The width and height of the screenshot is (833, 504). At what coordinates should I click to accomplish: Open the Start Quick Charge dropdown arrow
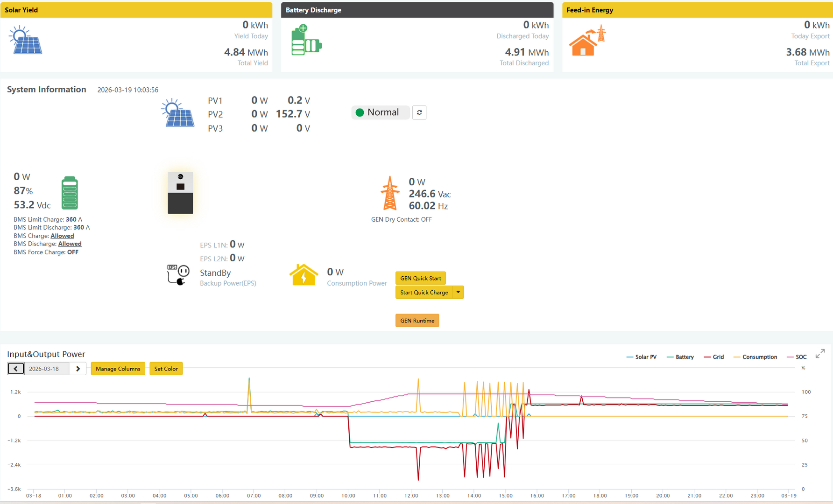point(458,293)
